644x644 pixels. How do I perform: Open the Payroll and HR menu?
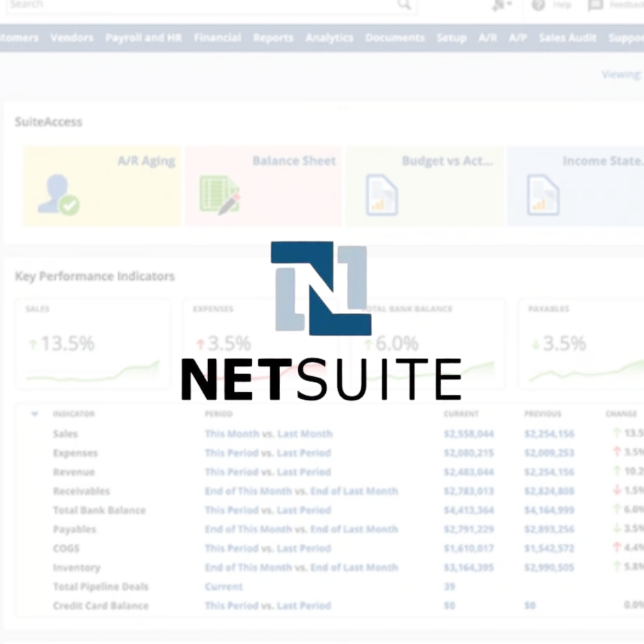tap(143, 38)
